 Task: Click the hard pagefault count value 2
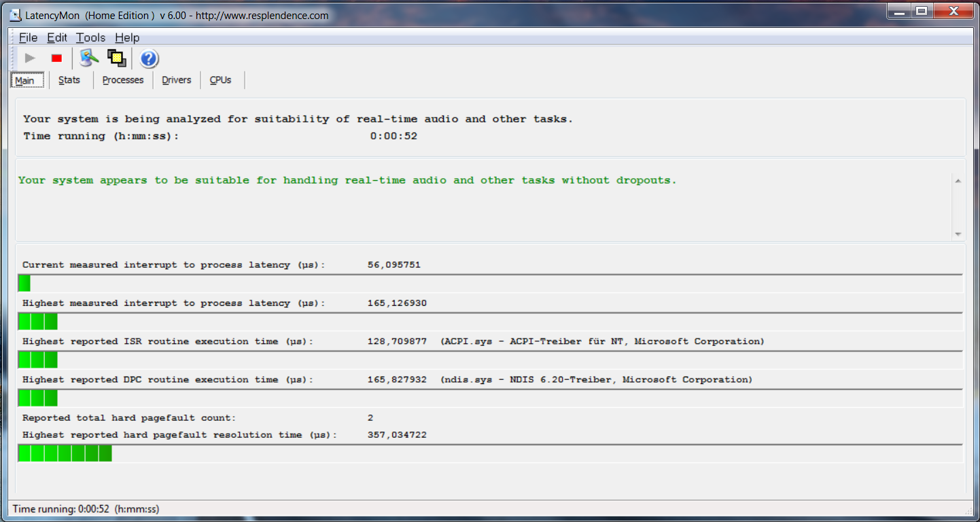[x=370, y=418]
